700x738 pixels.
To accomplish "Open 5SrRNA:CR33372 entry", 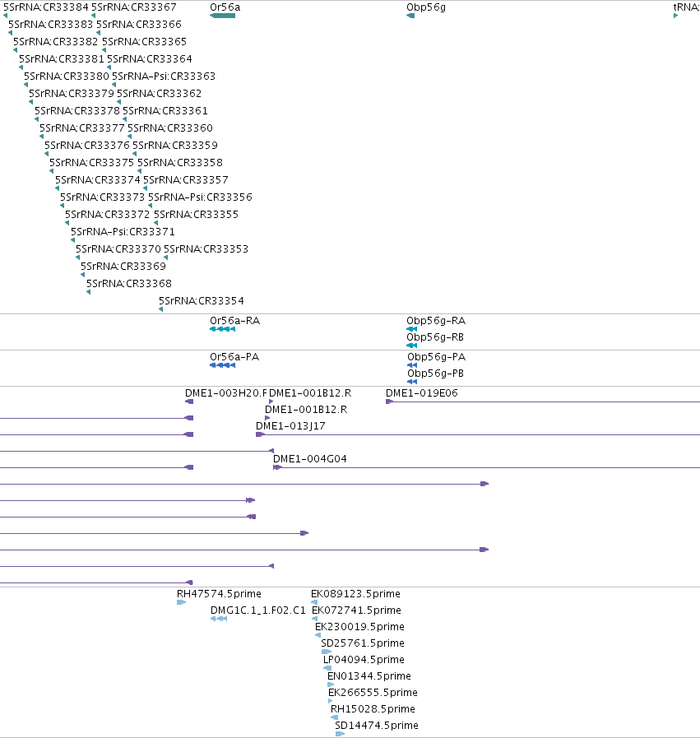I will (107, 215).
